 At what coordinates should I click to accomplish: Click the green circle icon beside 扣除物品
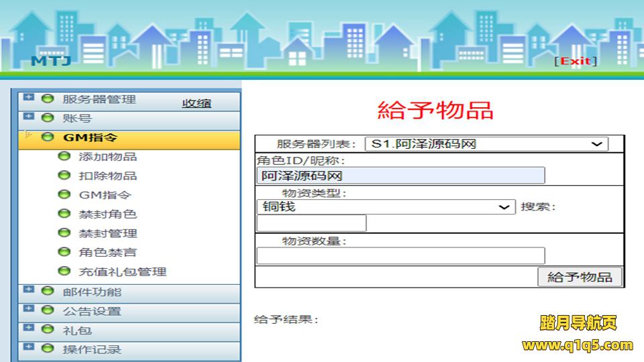point(64,176)
